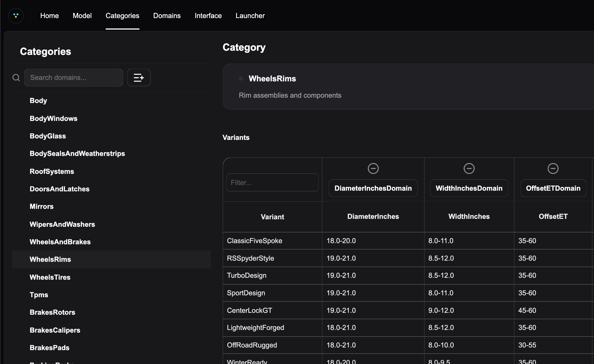Click the app logo icon
The height and width of the screenshot is (364, 594).
click(16, 16)
